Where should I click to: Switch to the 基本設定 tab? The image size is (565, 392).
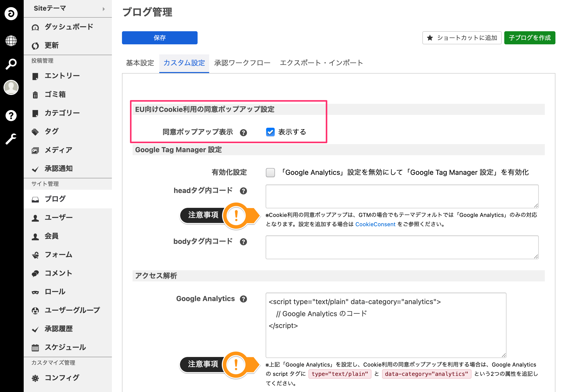tap(140, 63)
